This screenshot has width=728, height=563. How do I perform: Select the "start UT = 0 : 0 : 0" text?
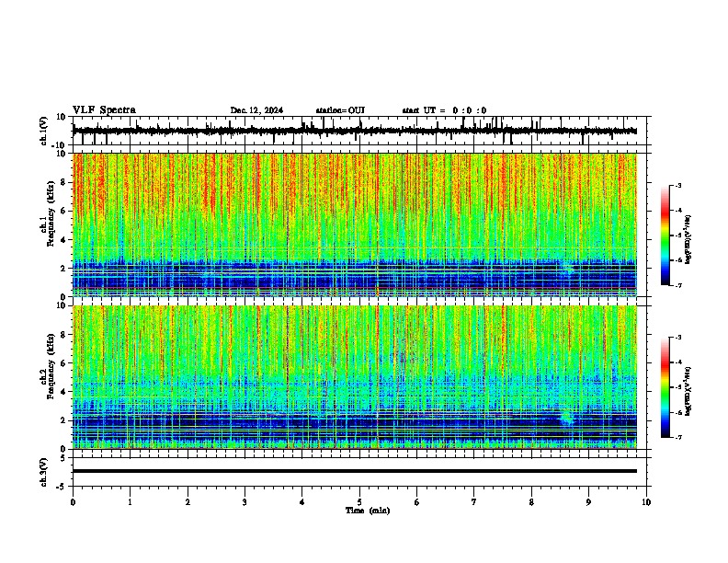pos(444,110)
